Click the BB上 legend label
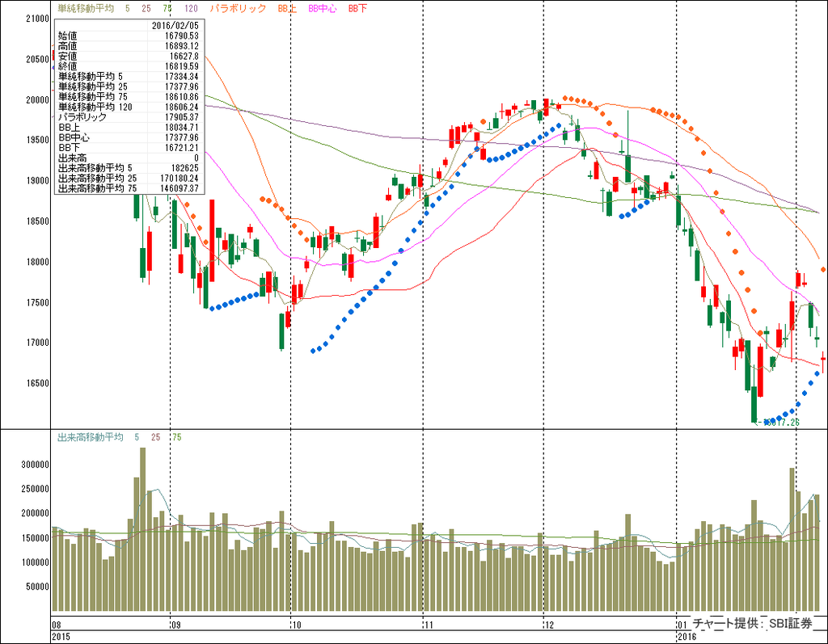828x644 pixels. click(x=287, y=7)
